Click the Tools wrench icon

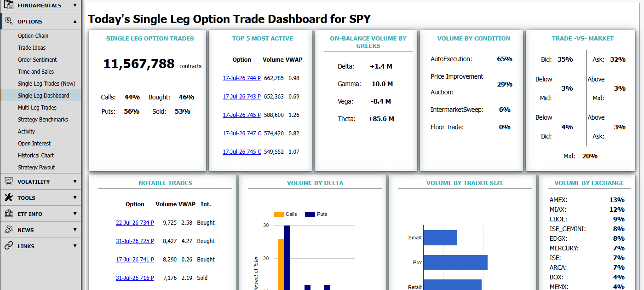tap(8, 197)
